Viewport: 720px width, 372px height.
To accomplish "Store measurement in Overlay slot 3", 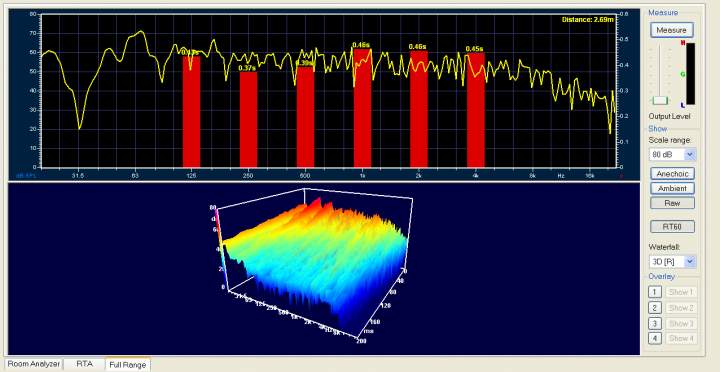I will click(655, 323).
